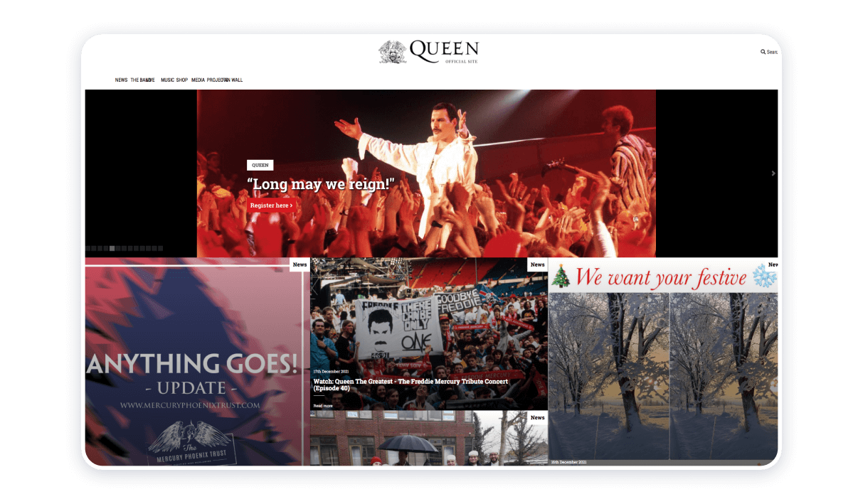Screen dimensions: 863x504
Task: Open the search magnifier icon
Action: point(763,52)
